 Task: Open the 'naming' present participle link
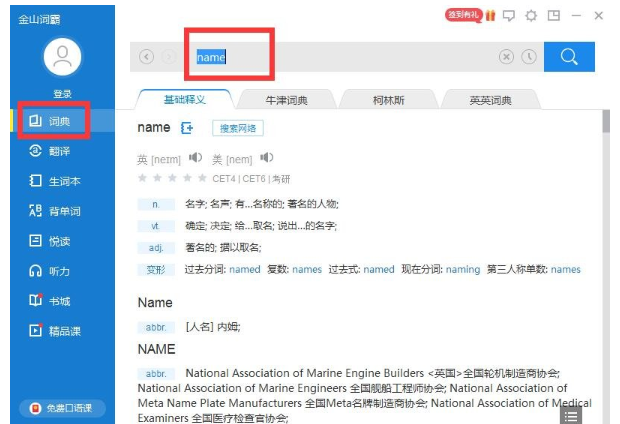click(x=463, y=269)
